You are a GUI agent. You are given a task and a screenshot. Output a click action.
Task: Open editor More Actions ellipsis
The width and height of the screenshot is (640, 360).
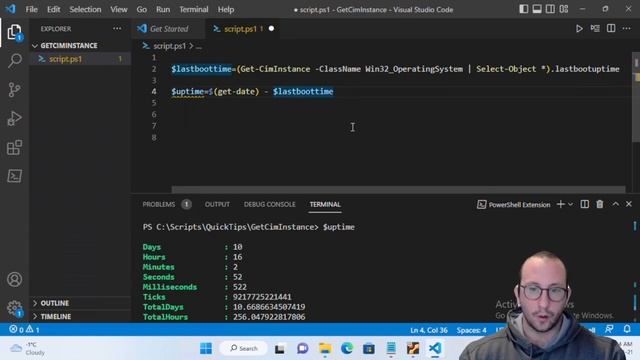tap(627, 29)
